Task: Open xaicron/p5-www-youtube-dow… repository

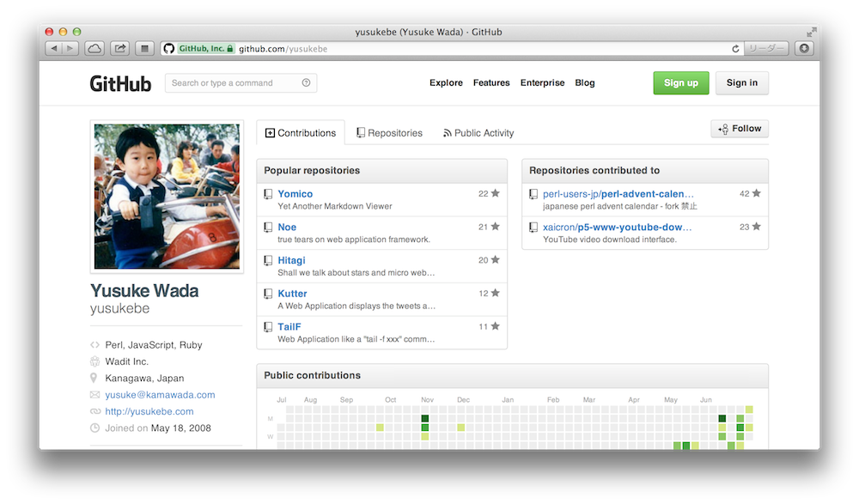Action: click(x=618, y=227)
